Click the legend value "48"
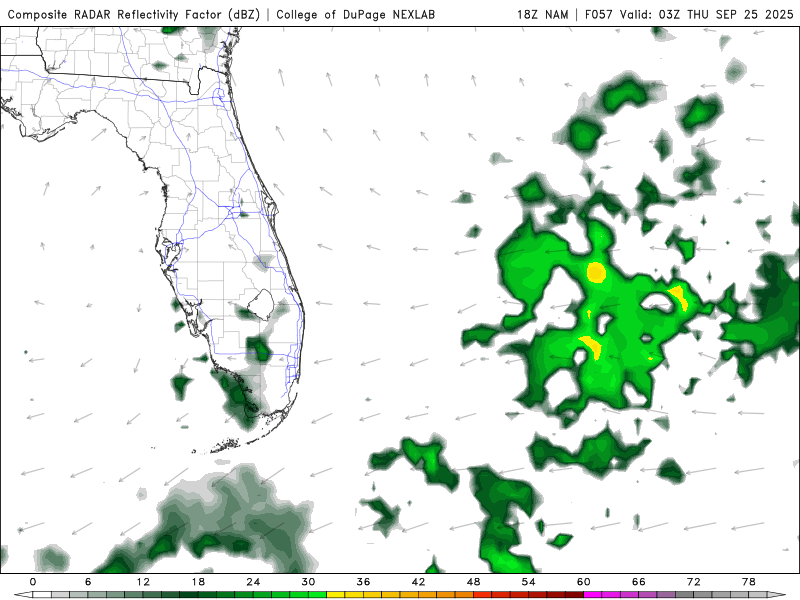Viewport: 800px width, 600px height. point(473,582)
